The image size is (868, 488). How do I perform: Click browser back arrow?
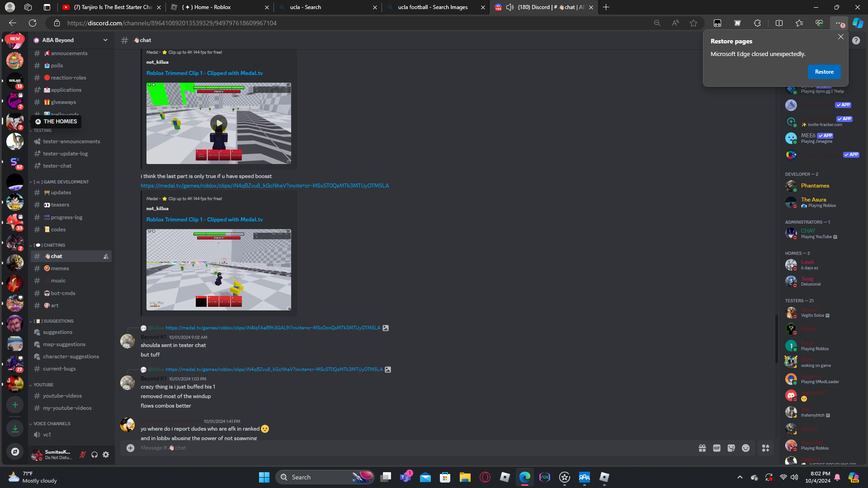[13, 23]
